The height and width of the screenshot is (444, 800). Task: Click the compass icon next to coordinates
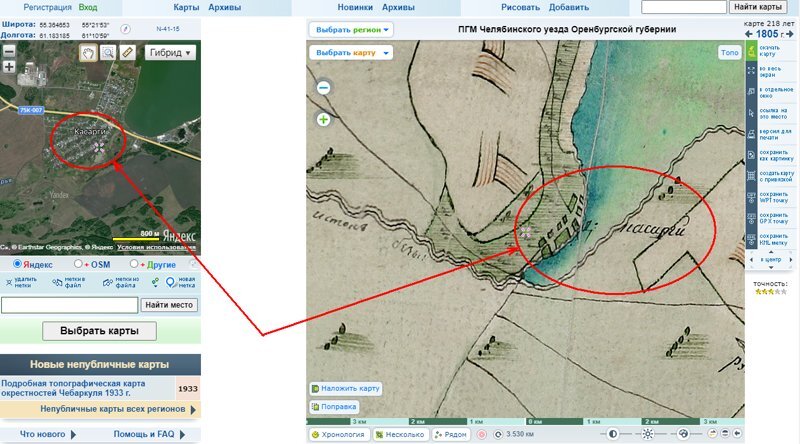[x=126, y=29]
